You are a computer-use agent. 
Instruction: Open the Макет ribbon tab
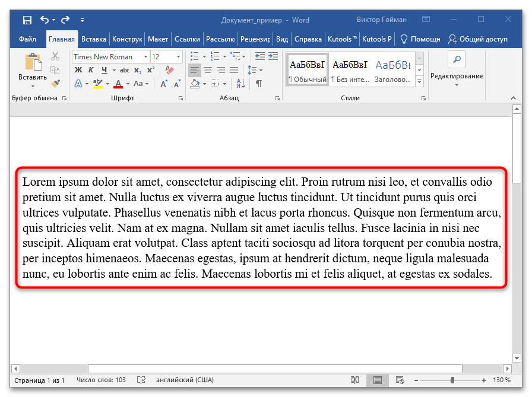pyautogui.click(x=158, y=40)
